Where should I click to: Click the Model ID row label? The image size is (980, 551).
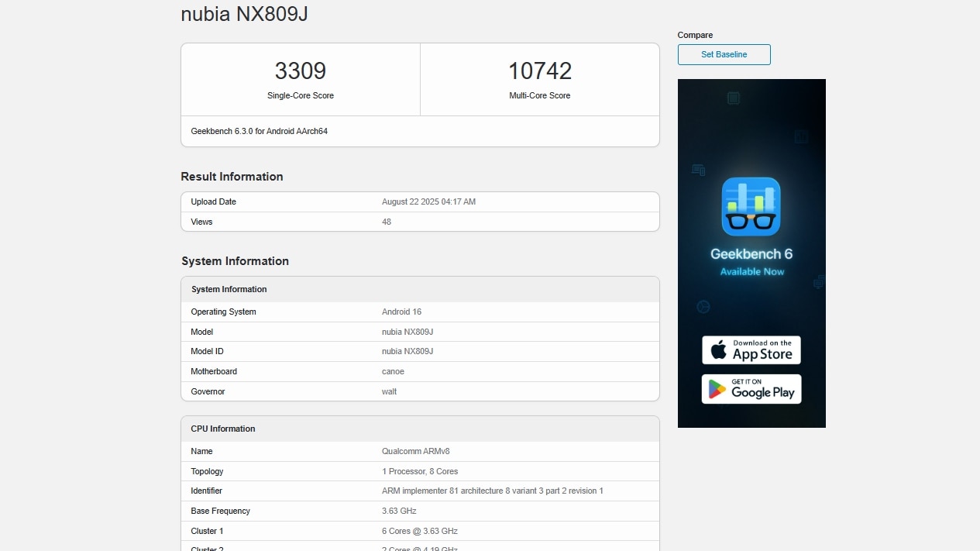207,352
